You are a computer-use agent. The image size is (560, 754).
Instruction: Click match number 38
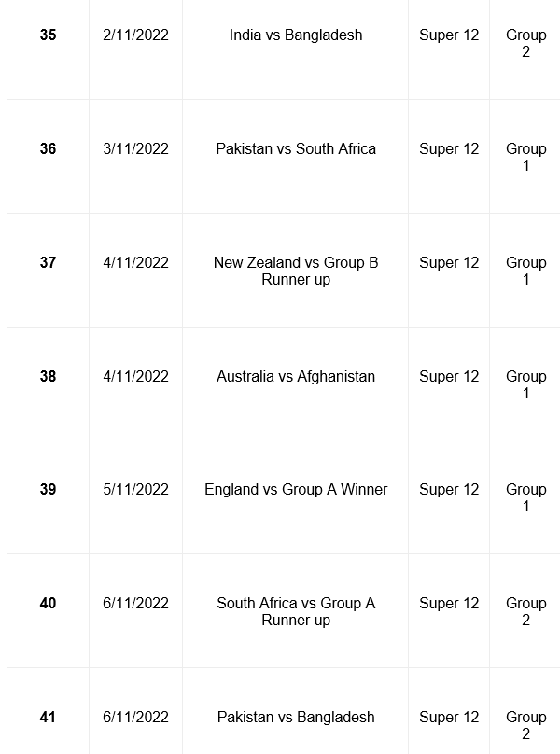[48, 376]
